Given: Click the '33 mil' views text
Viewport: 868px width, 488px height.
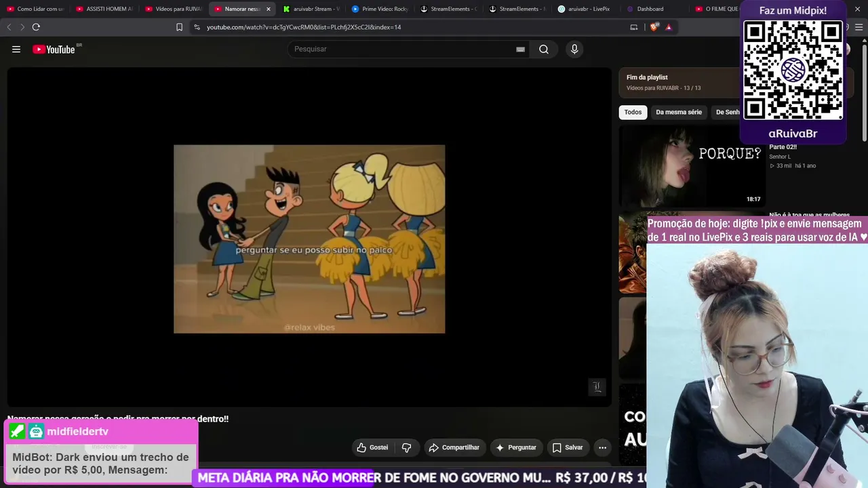Looking at the screenshot, I should tap(785, 166).
